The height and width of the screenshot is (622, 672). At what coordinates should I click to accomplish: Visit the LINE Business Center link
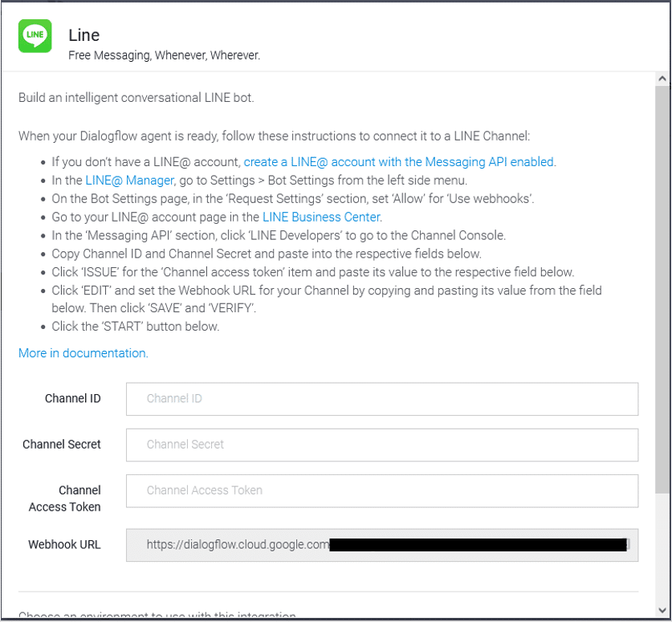click(x=321, y=217)
